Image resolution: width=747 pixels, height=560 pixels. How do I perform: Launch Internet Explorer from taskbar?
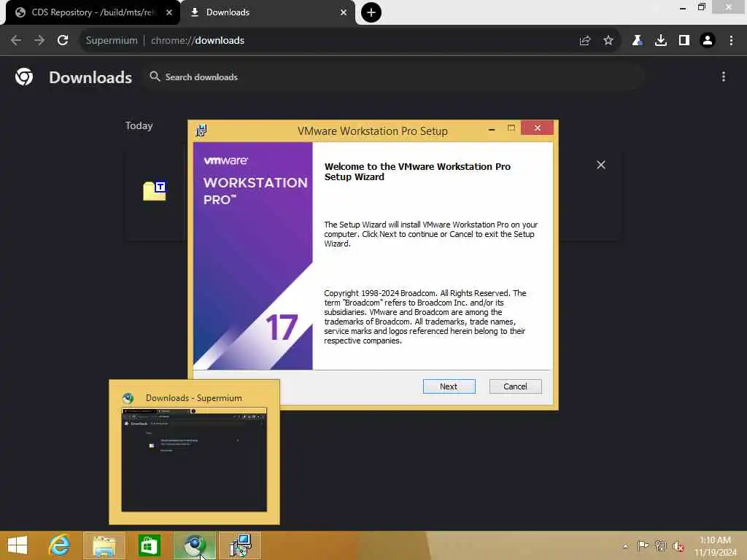tap(59, 545)
